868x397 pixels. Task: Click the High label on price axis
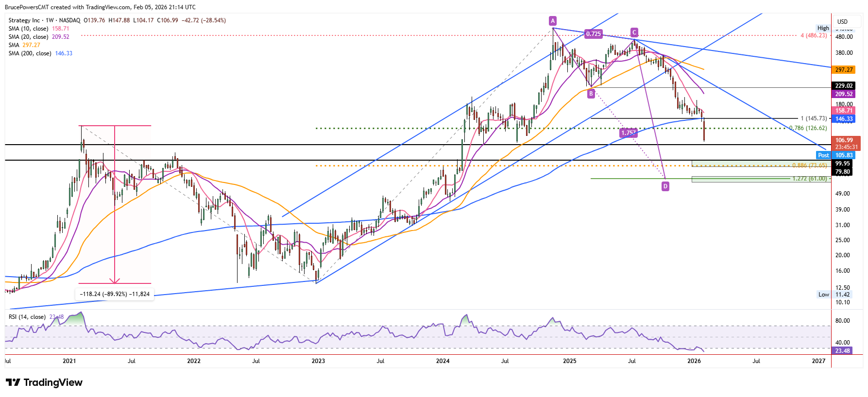click(823, 28)
